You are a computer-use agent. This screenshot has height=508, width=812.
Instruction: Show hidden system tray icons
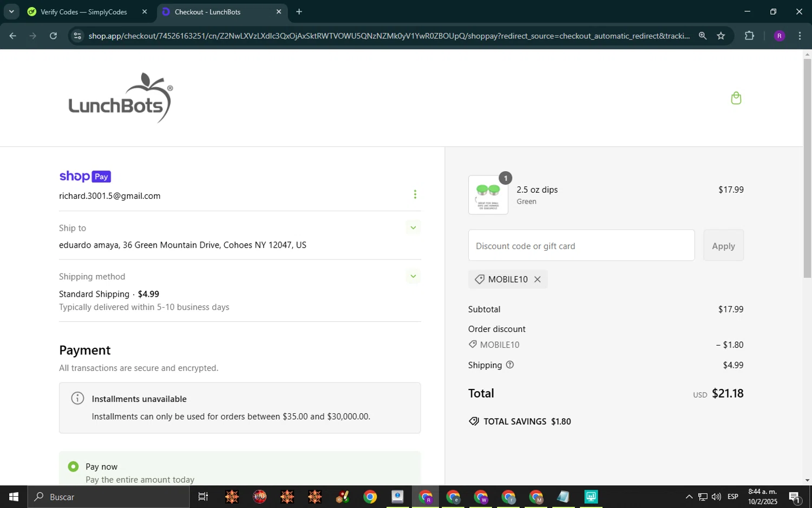pos(689,497)
